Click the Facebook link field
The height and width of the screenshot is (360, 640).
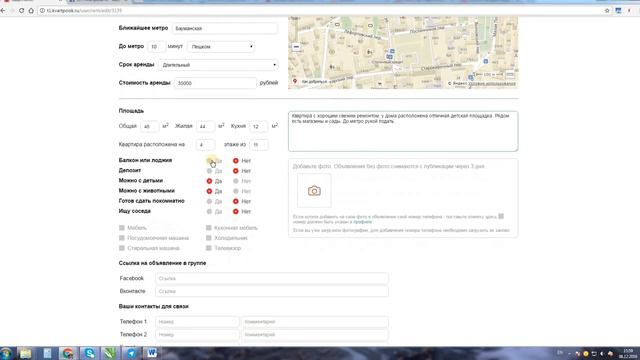pyautogui.click(x=272, y=278)
